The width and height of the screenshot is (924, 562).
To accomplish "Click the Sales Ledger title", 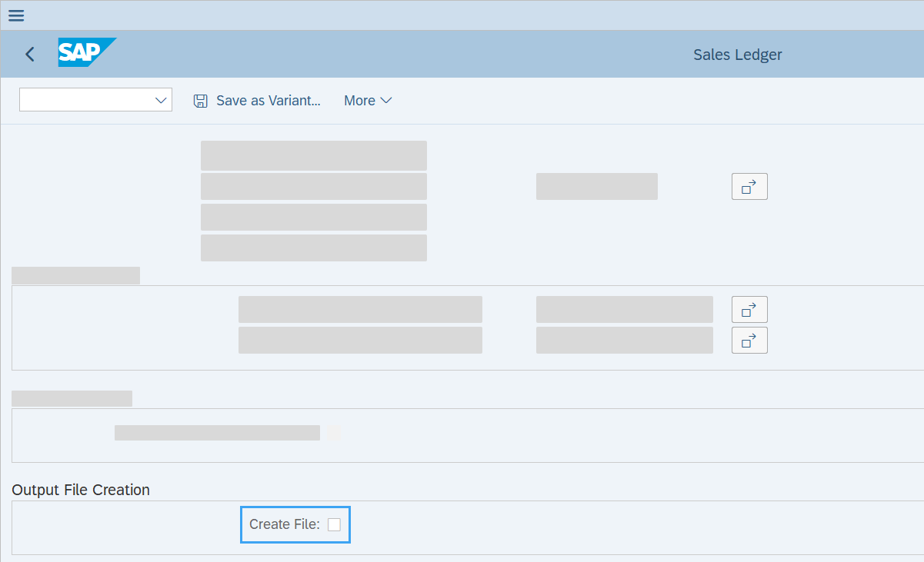I will click(x=737, y=55).
